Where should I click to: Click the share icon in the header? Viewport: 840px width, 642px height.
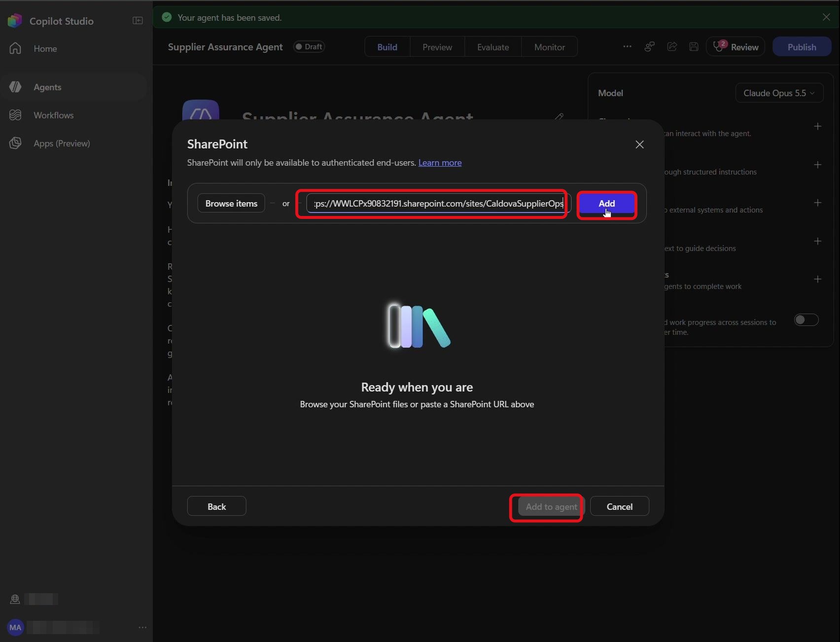pyautogui.click(x=672, y=46)
